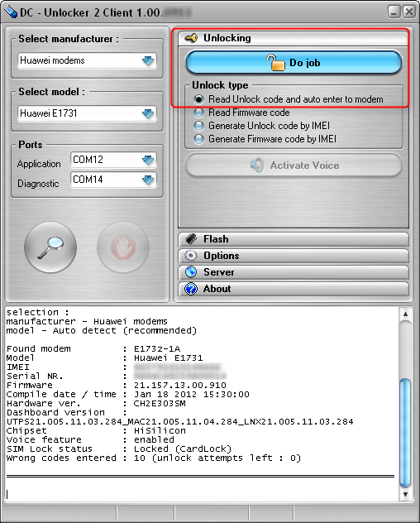Click the key icon beside Unlocking

pyautogui.click(x=191, y=38)
